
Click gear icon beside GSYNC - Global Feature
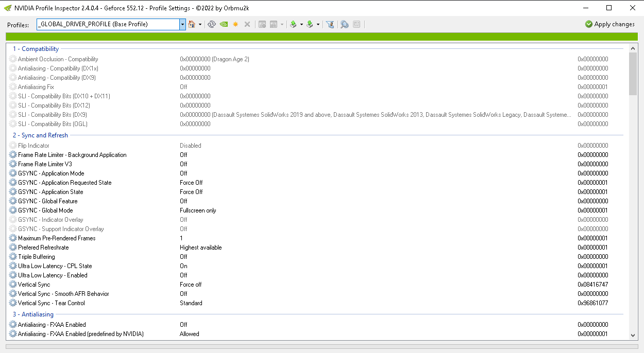13,201
